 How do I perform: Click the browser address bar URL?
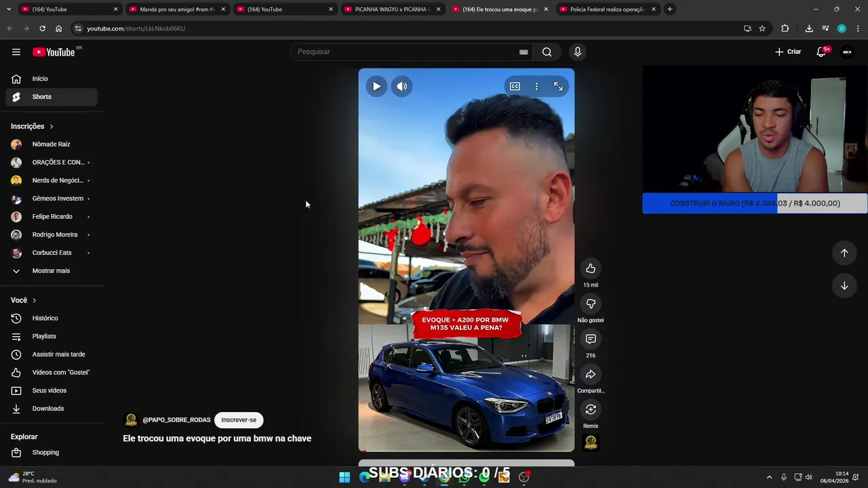pos(136,28)
